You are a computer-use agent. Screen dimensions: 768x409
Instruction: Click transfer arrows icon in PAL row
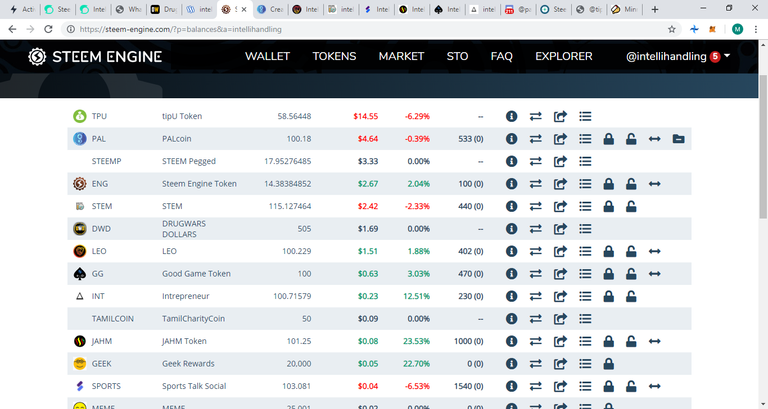click(535, 139)
